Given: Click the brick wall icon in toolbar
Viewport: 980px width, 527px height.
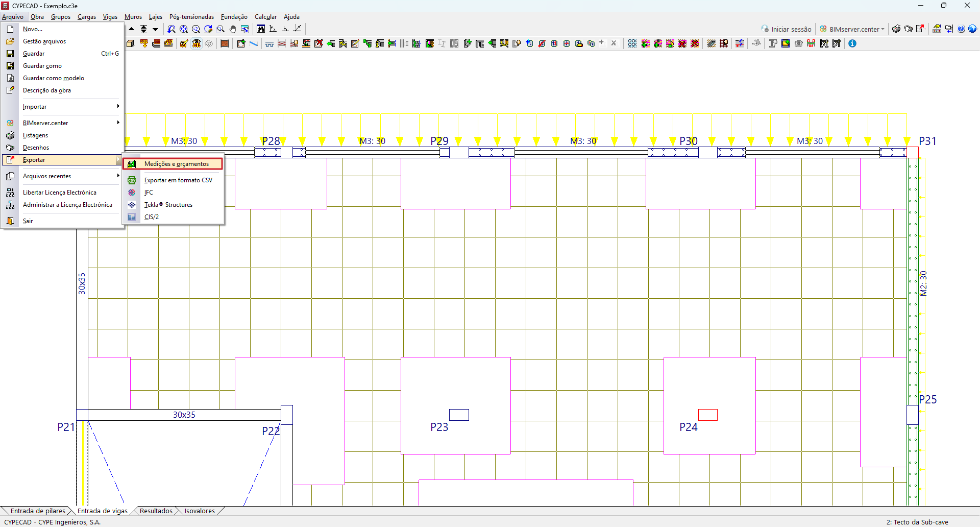Looking at the screenshot, I should pyautogui.click(x=225, y=43).
